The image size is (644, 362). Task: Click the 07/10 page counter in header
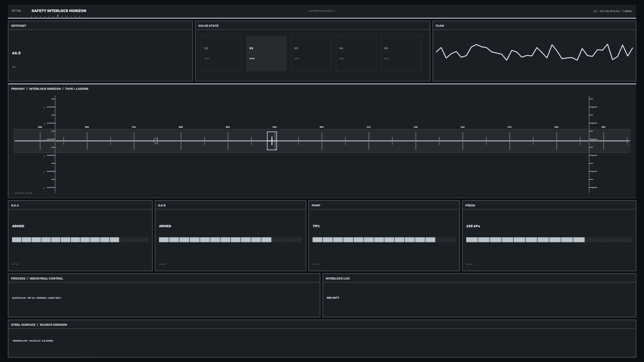tap(16, 11)
